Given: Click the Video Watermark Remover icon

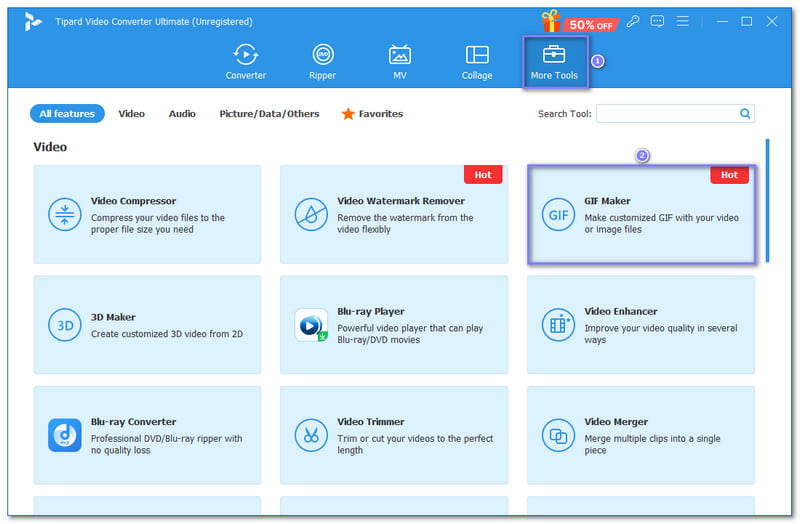Looking at the screenshot, I should [x=311, y=214].
